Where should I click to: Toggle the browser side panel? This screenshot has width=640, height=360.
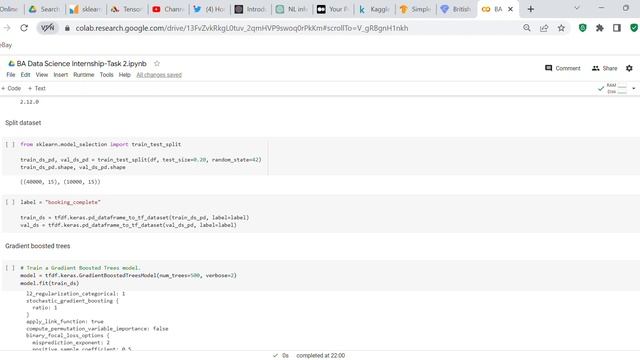pos(617,28)
